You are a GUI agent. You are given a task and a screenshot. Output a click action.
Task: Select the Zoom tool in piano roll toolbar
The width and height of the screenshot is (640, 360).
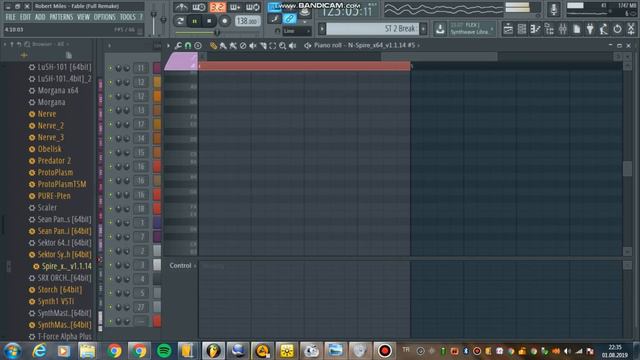point(282,46)
